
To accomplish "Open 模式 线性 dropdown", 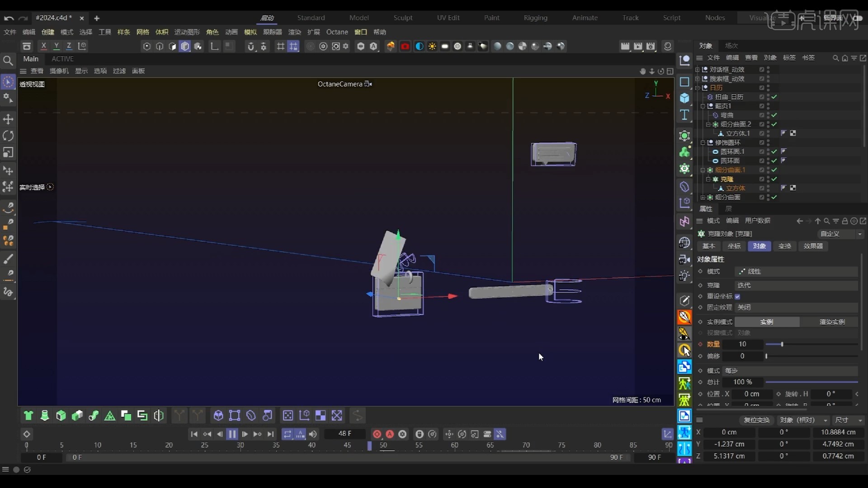I will (796, 272).
